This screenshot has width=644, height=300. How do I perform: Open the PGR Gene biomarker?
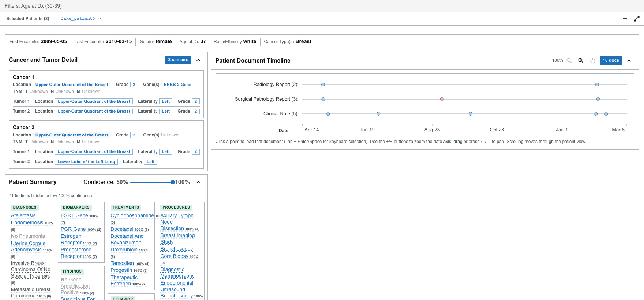point(73,229)
